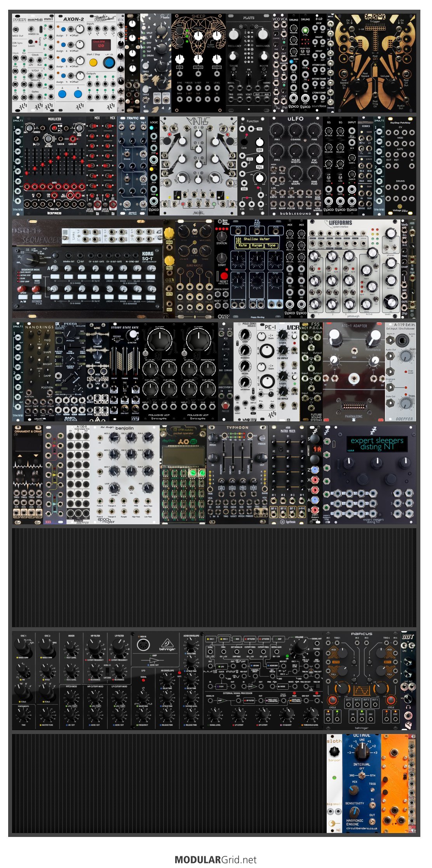The image size is (432, 868).
Task: Select the Pico LOGIC module
Action: (154, 166)
